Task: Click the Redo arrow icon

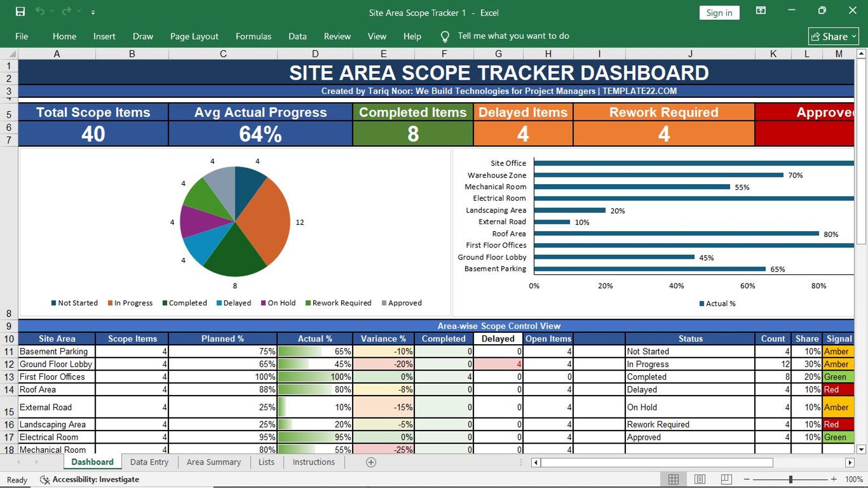Action: 67,11
